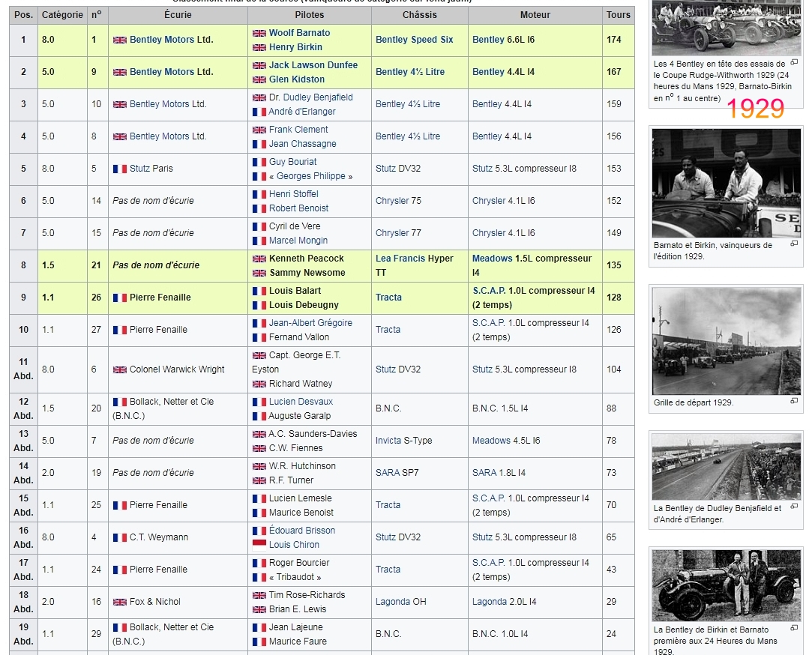Click the 'Pos.' column header
This screenshot has height=655, width=812.
pyautogui.click(x=23, y=15)
